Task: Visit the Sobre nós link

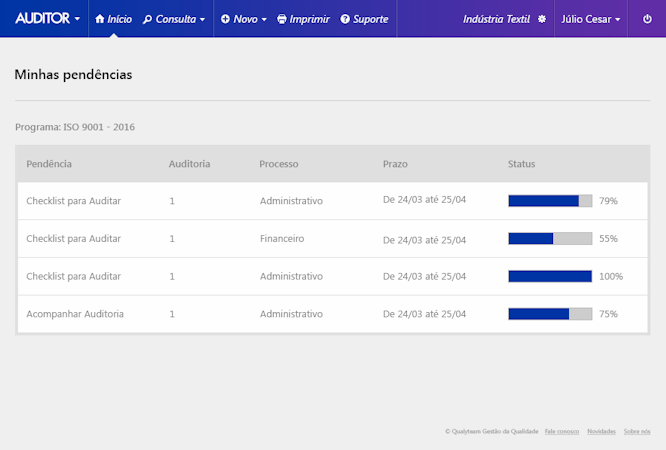Action: coord(637,431)
